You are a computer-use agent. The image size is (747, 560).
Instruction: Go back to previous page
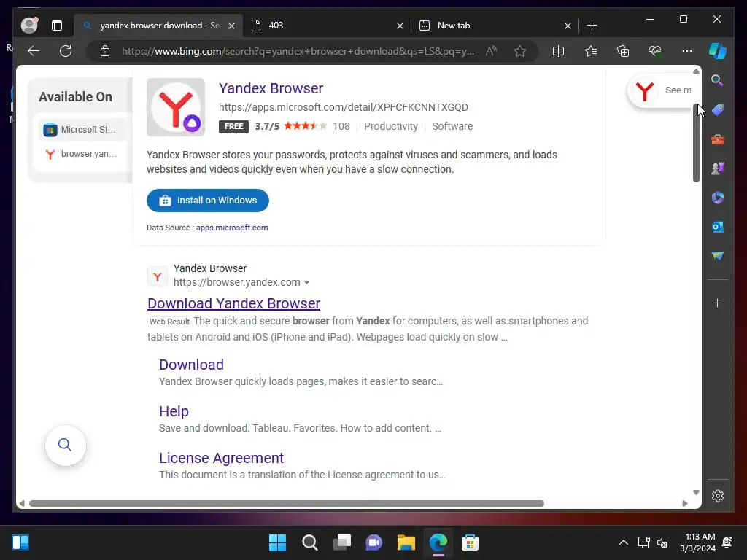pyautogui.click(x=34, y=51)
